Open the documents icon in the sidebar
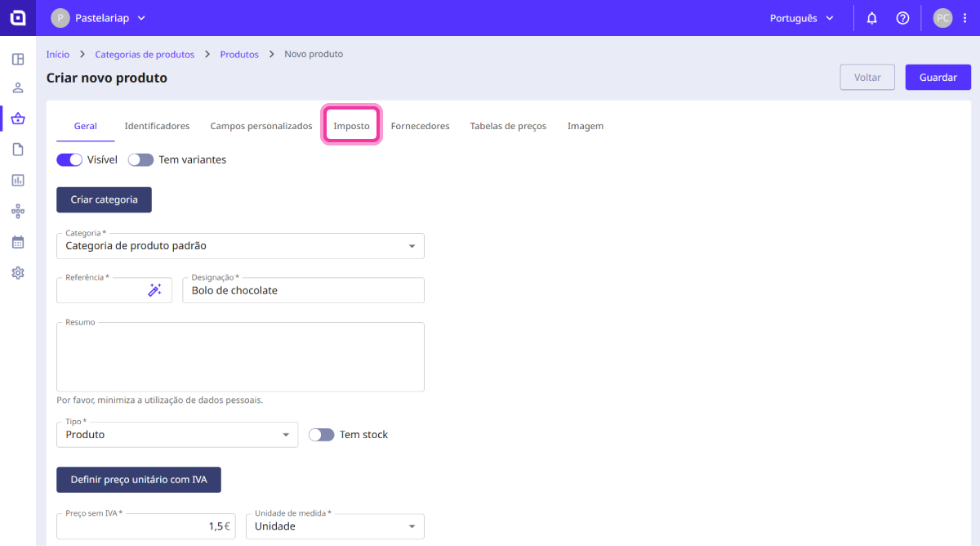 [18, 149]
